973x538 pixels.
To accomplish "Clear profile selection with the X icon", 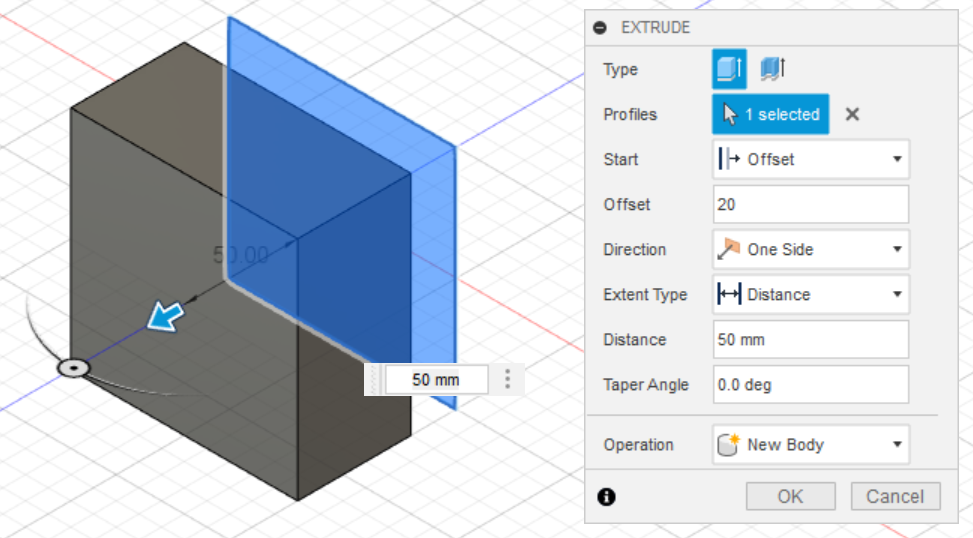I will click(853, 114).
